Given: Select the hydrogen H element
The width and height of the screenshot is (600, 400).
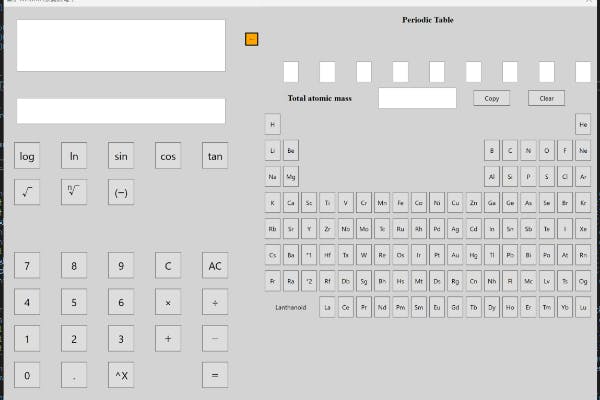Looking at the screenshot, I should [273, 124].
